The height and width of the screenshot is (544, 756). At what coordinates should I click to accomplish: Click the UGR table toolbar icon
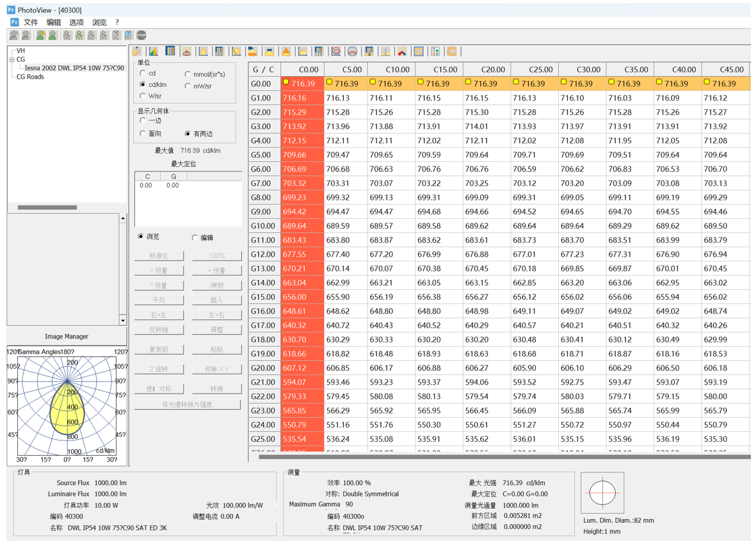point(220,52)
